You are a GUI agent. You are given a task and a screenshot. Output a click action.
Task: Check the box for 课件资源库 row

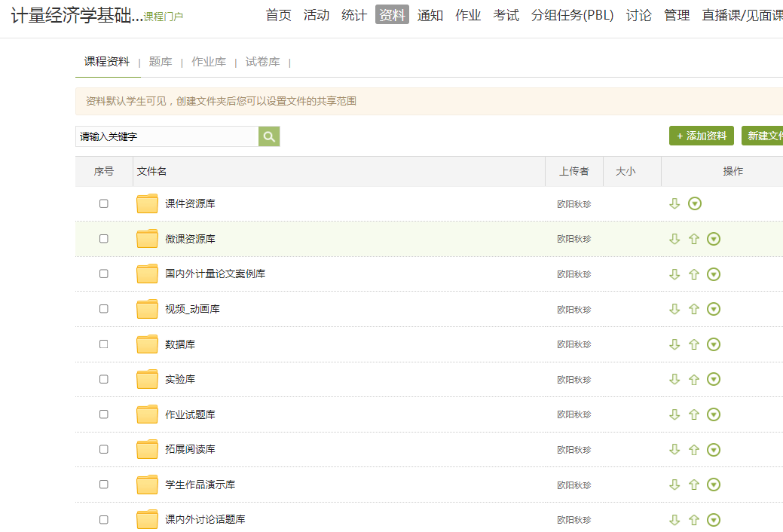pos(104,203)
